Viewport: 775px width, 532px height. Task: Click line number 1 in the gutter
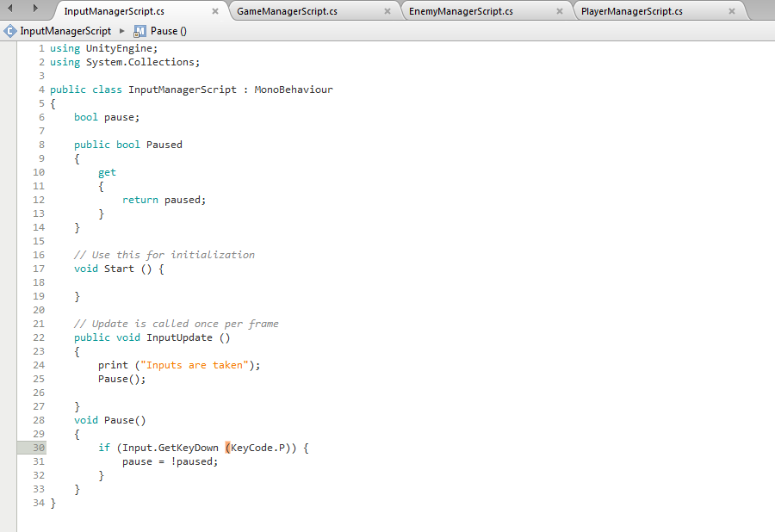[x=41, y=48]
